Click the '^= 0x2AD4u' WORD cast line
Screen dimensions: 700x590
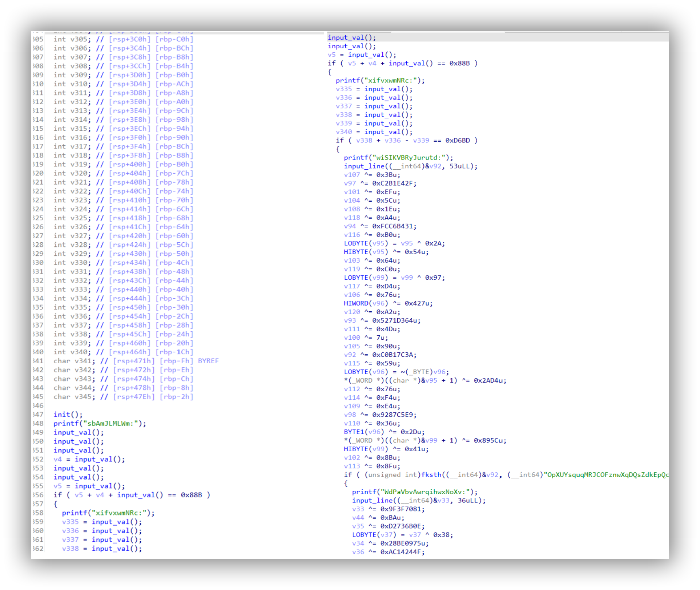[425, 380]
